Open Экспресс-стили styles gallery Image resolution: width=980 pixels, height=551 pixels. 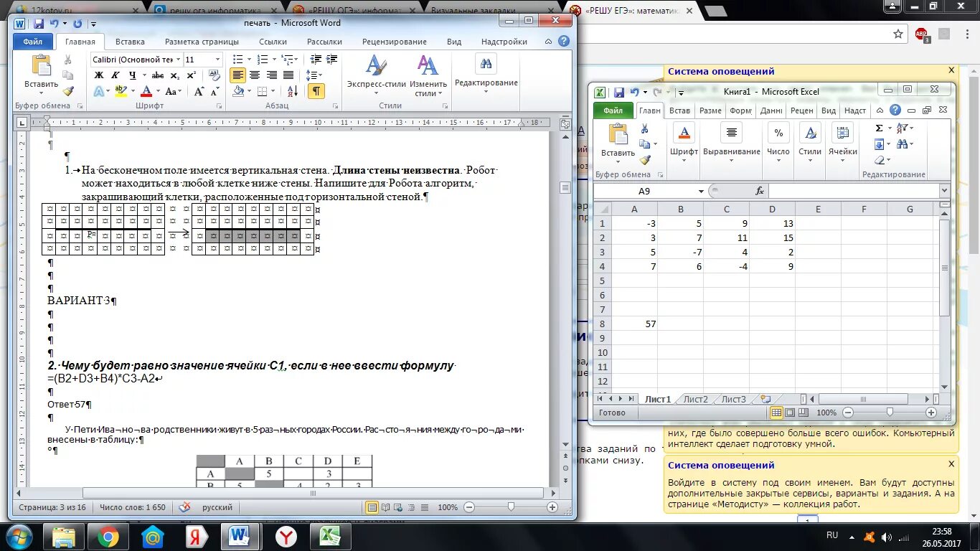coord(376,75)
